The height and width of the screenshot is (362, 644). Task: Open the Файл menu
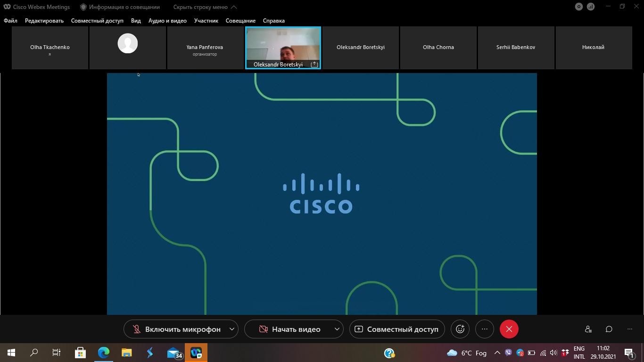pyautogui.click(x=10, y=21)
